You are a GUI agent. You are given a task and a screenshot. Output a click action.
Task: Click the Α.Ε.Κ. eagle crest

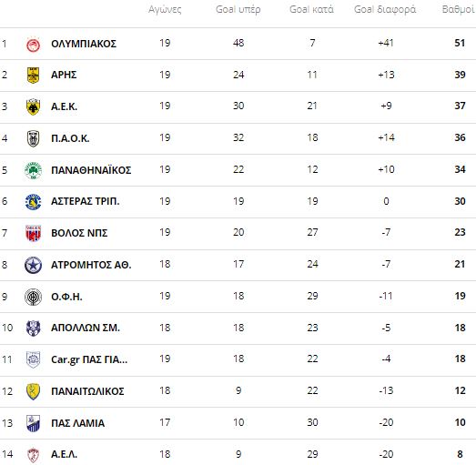point(33,106)
